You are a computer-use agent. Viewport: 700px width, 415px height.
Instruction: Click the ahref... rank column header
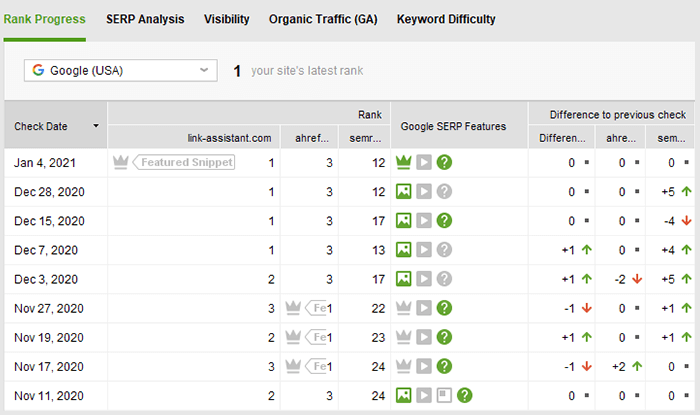tap(311, 138)
